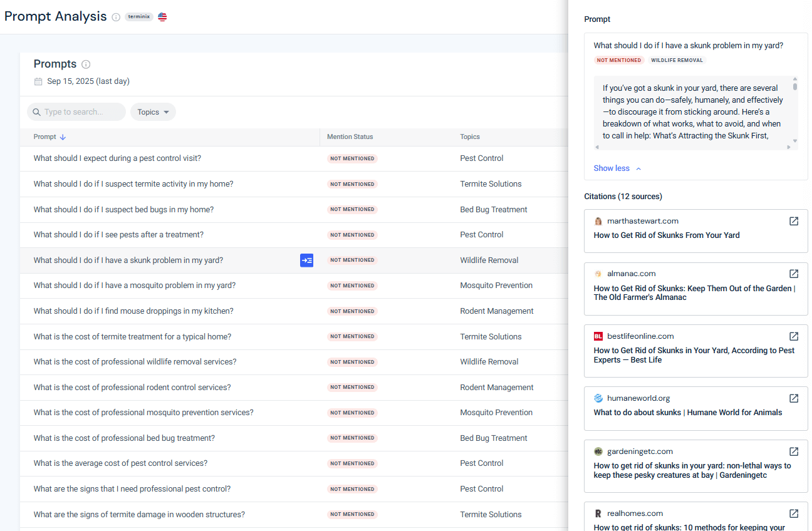The width and height of the screenshot is (812, 531).
Task: Click the Topics column header
Action: (470, 137)
